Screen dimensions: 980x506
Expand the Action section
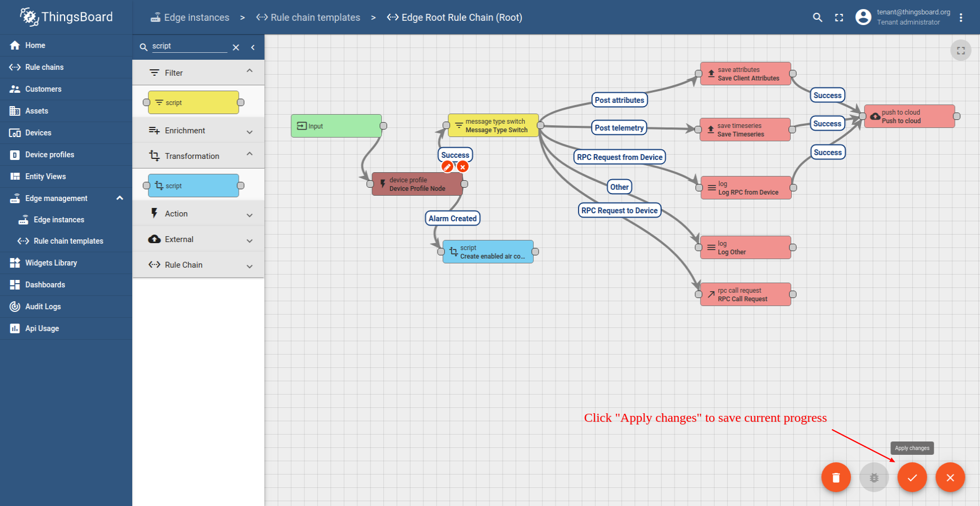tap(198, 214)
